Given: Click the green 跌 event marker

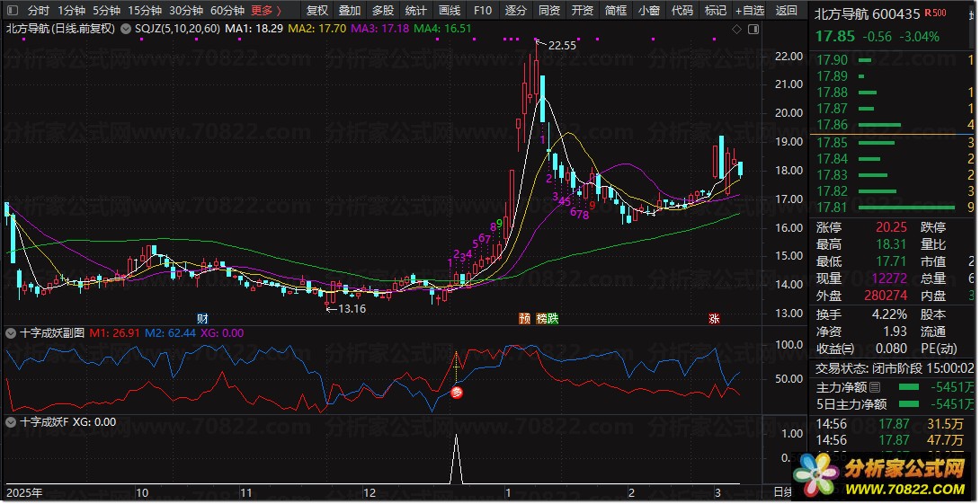Looking at the screenshot, I should point(553,319).
